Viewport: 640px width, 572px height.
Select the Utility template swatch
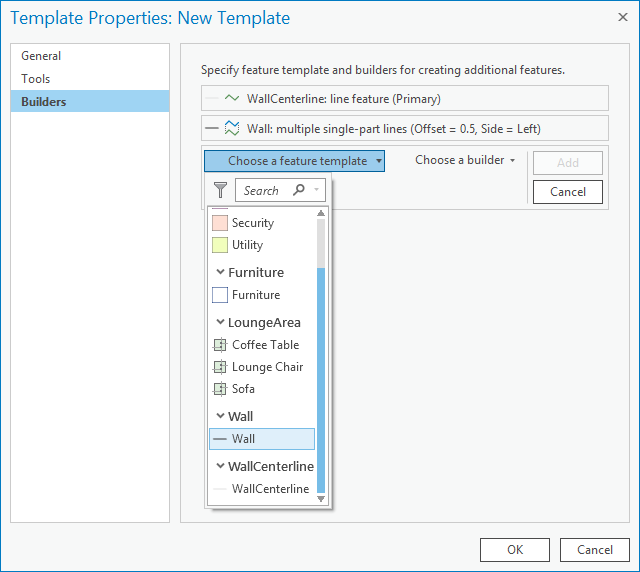click(220, 245)
